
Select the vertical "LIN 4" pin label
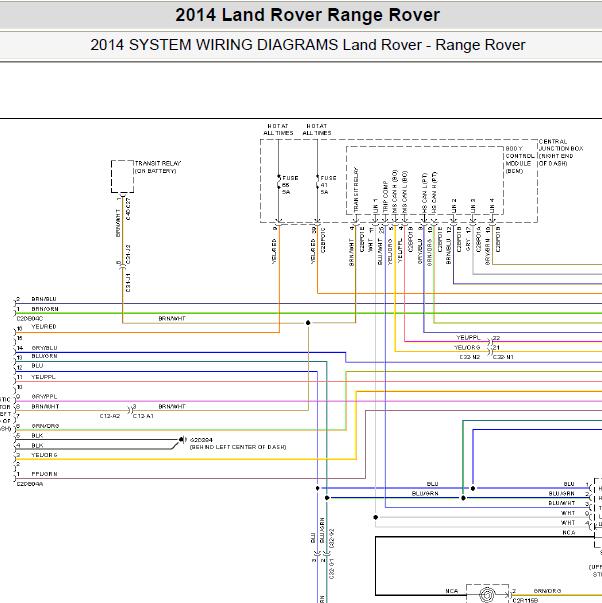[x=492, y=206]
